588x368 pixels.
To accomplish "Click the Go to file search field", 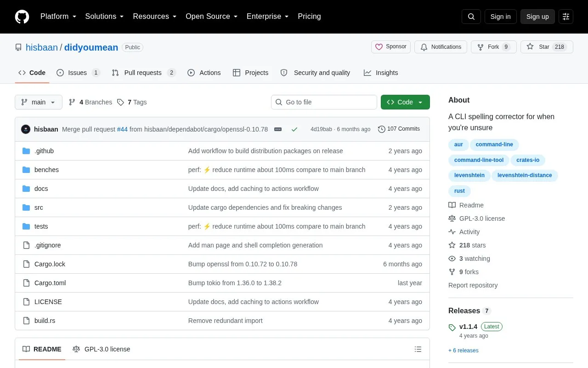I will 324,102.
